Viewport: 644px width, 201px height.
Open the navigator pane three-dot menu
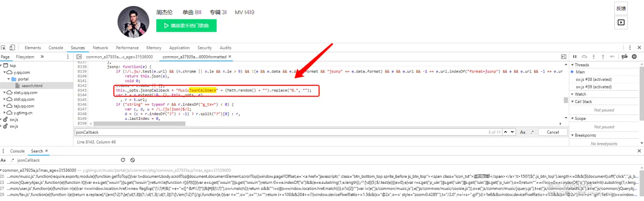tap(68, 57)
